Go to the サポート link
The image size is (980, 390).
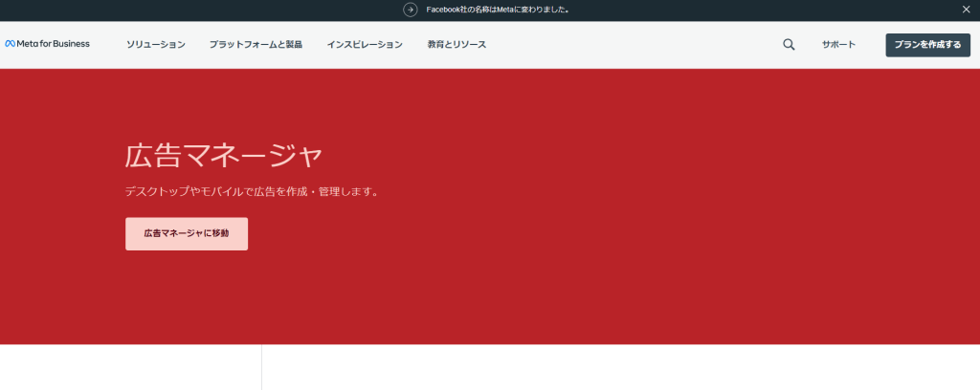(838, 45)
